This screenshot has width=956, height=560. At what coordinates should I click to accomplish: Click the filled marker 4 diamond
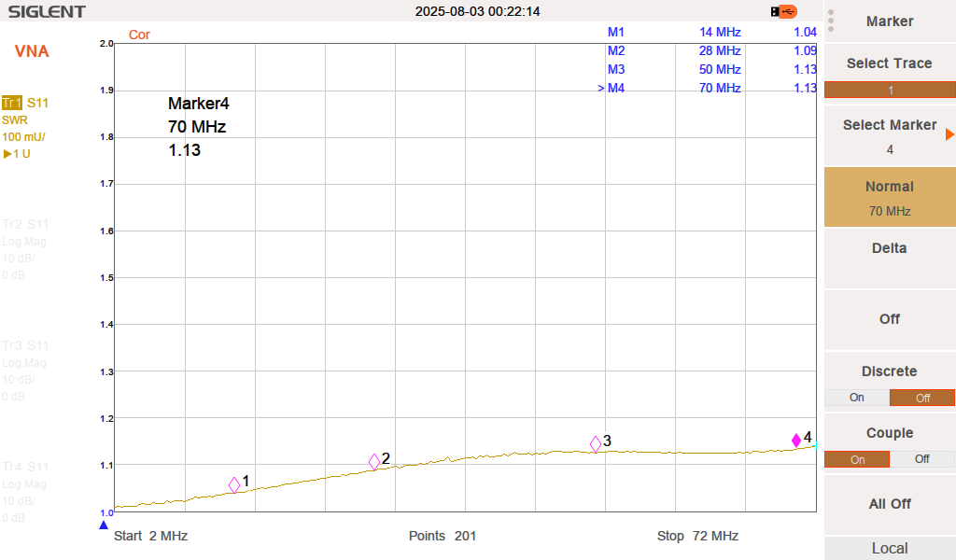796,441
